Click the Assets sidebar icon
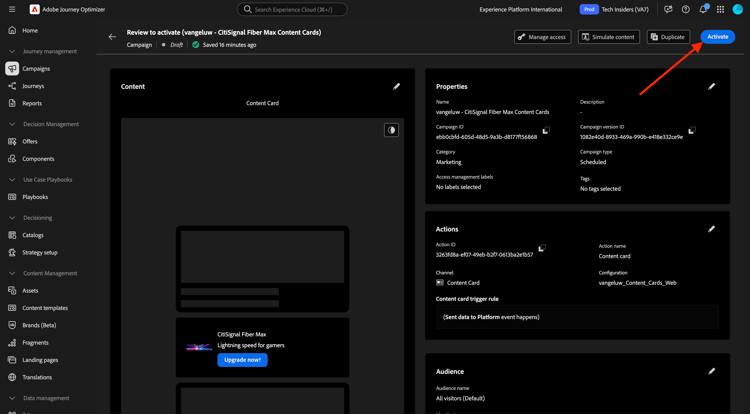The image size is (750, 414). [12, 291]
